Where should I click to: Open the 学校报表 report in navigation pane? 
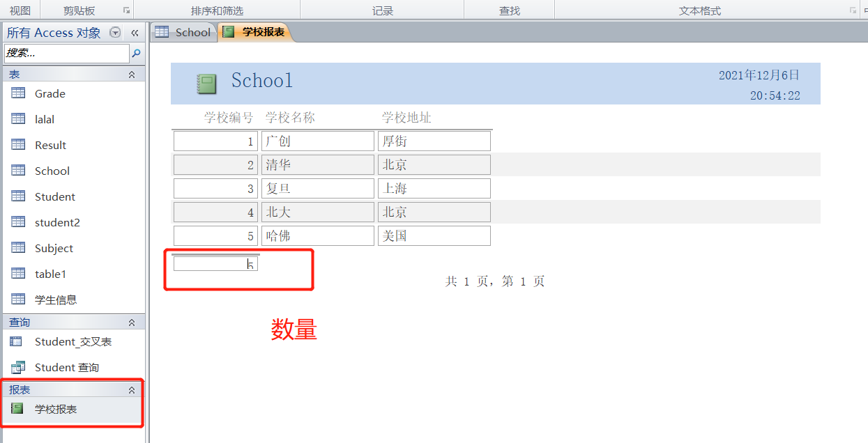[56, 409]
